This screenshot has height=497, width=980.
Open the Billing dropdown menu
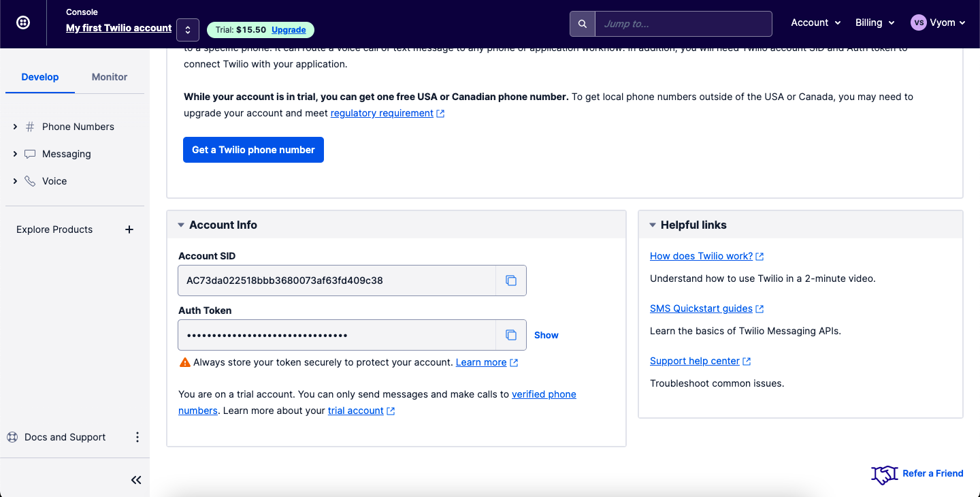pos(875,22)
